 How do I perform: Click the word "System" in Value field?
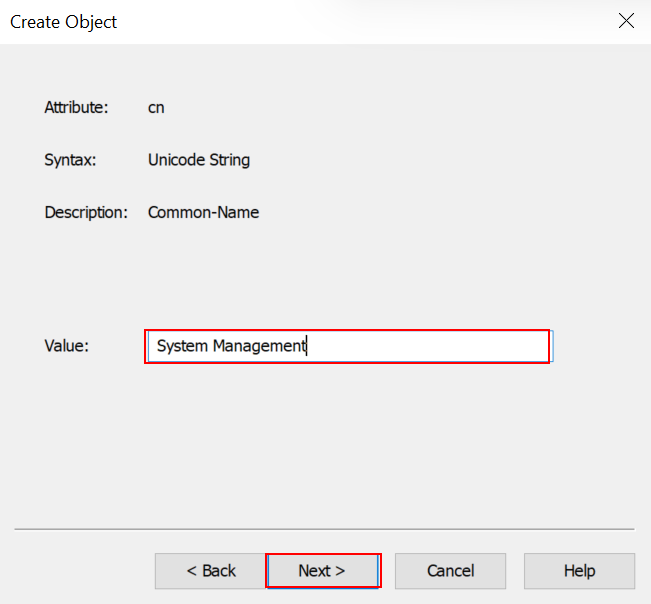click(x=182, y=346)
